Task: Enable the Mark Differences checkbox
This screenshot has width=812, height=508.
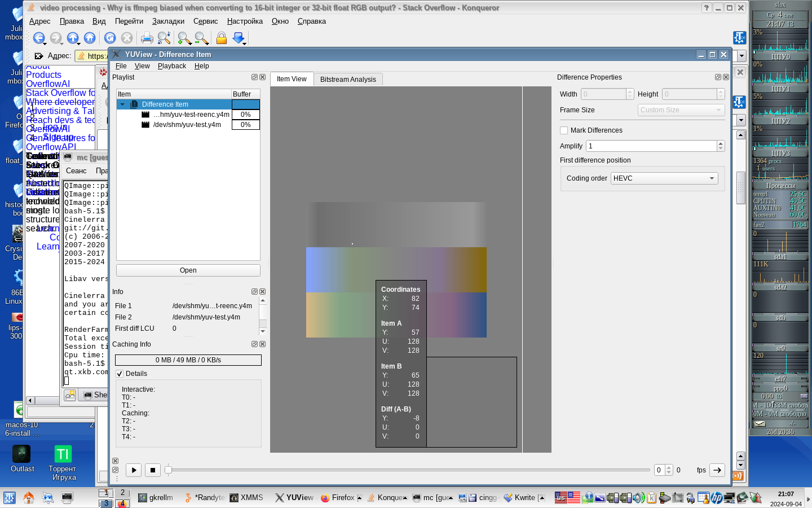Action: coord(564,130)
